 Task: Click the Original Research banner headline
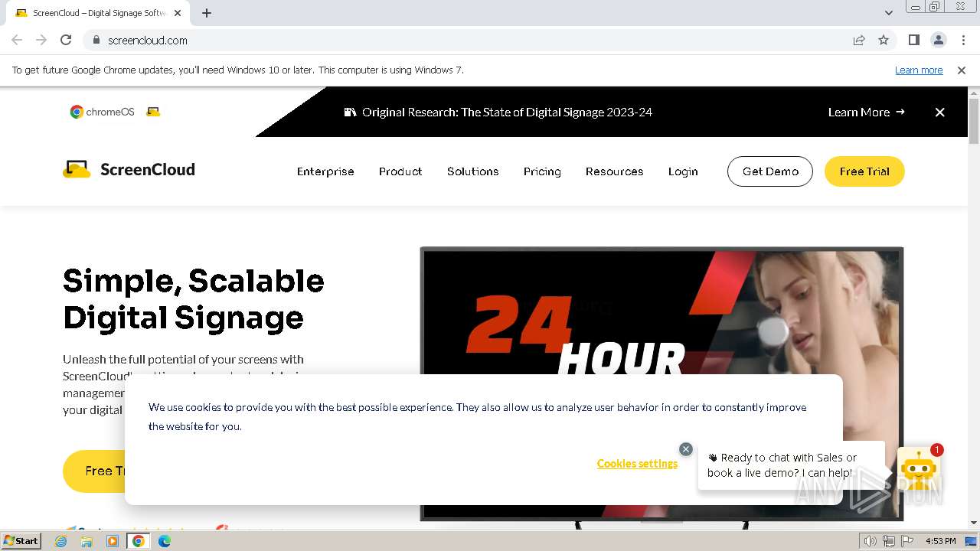tap(507, 112)
